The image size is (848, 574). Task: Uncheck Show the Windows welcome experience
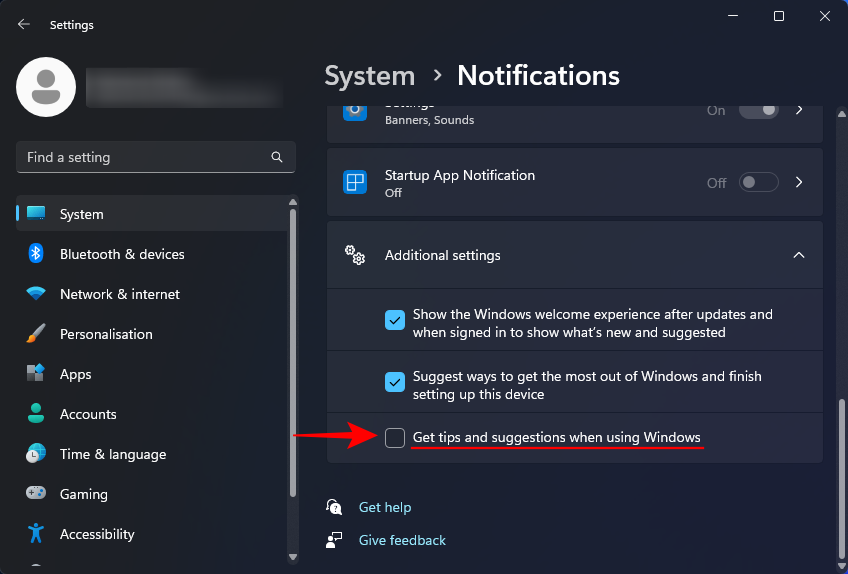click(395, 320)
